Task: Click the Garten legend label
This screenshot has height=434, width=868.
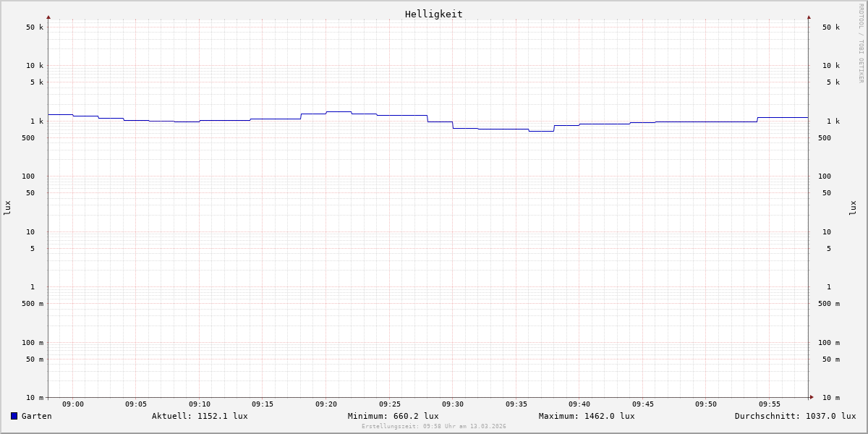Action: (36, 416)
